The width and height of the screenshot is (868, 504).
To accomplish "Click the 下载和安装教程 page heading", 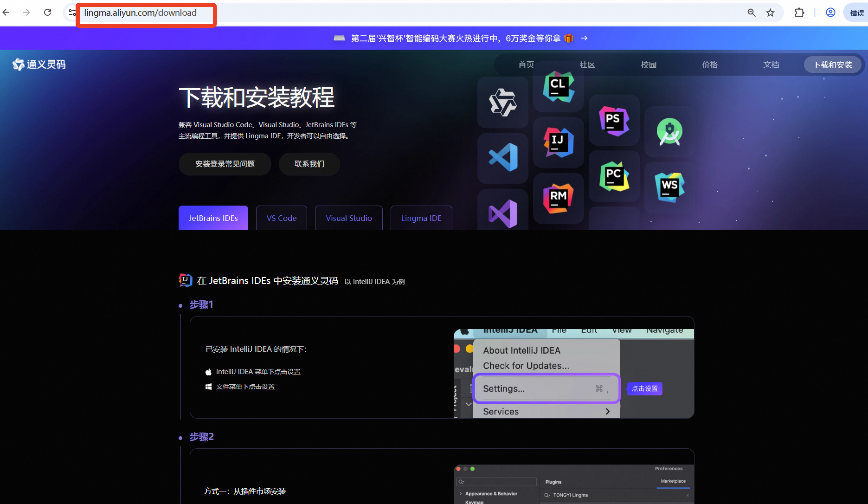I will coord(257,97).
